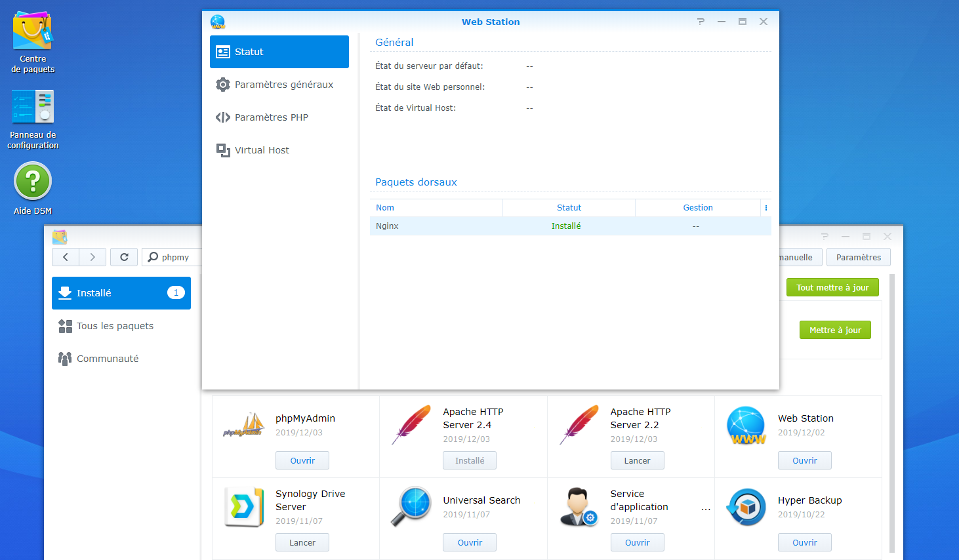Refresh the Package Center list
Image resolution: width=959 pixels, height=560 pixels.
pos(124,257)
